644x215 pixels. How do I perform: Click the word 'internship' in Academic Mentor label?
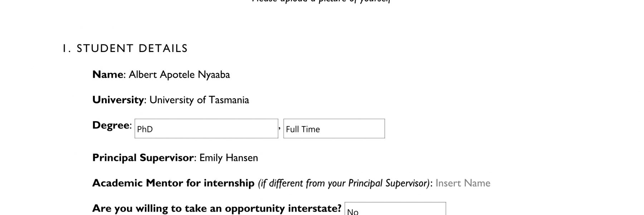click(229, 183)
